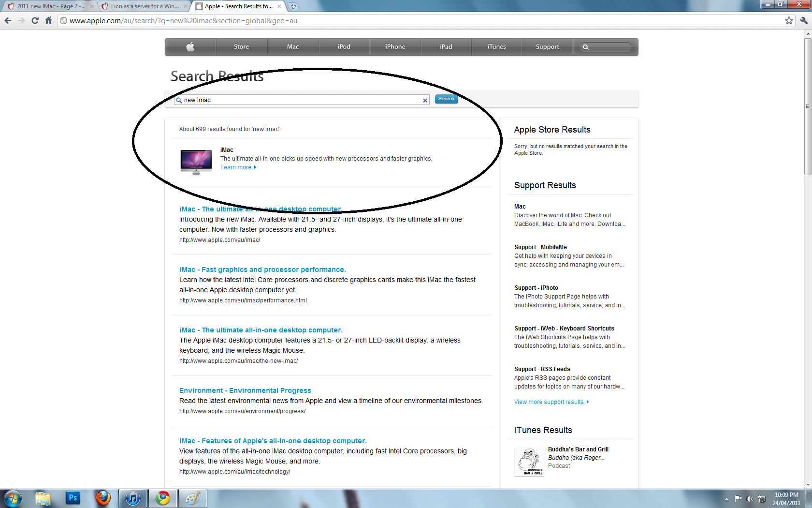Image resolution: width=812 pixels, height=508 pixels.
Task: Close the '2011 new IMac - Page 2' tab
Action: (x=91, y=6)
